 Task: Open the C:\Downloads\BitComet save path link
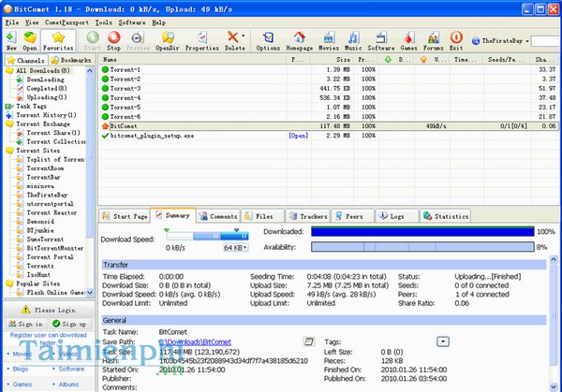click(195, 341)
